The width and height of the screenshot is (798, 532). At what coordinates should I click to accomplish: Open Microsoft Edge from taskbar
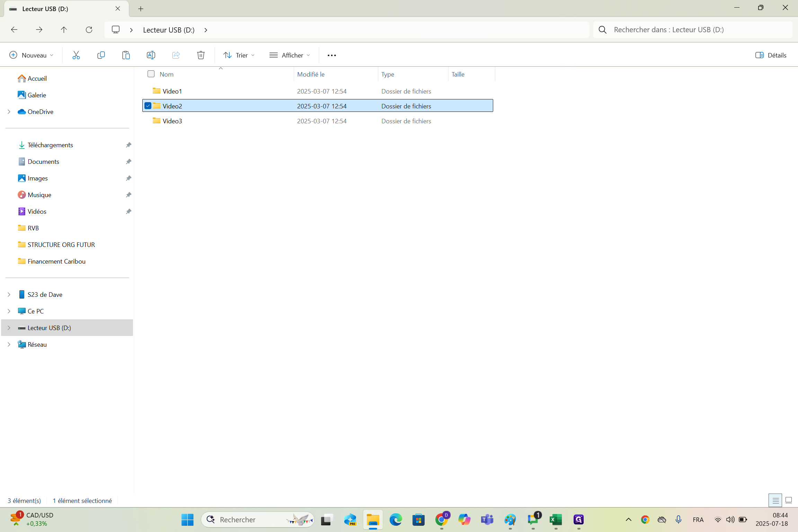[x=396, y=520]
